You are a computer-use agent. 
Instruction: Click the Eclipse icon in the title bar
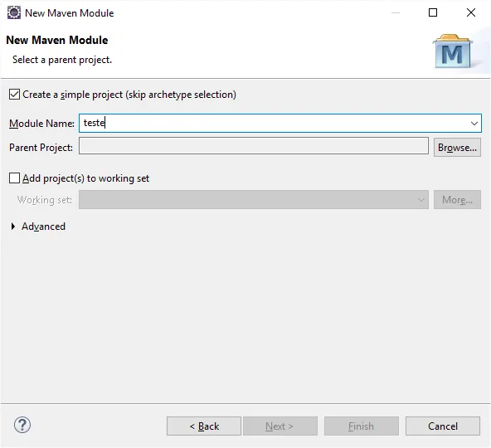14,12
